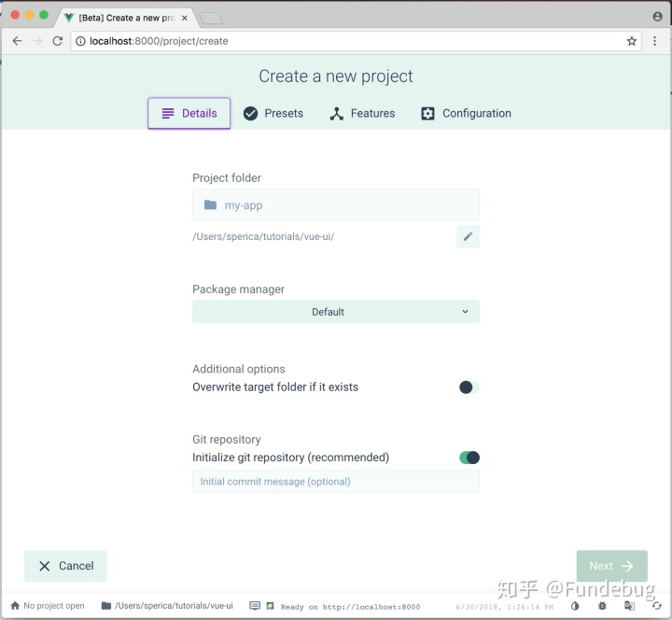
Task: Click the home icon No project open
Action: click(16, 606)
